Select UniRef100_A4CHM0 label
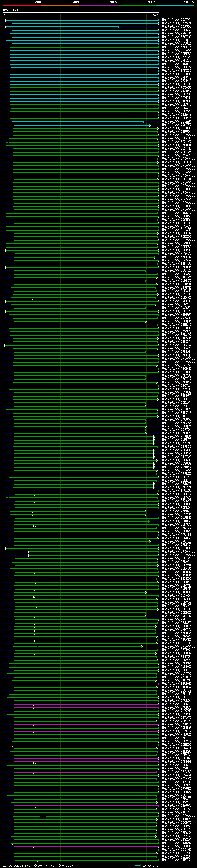The image size is (197, 868). tap(176, 572)
